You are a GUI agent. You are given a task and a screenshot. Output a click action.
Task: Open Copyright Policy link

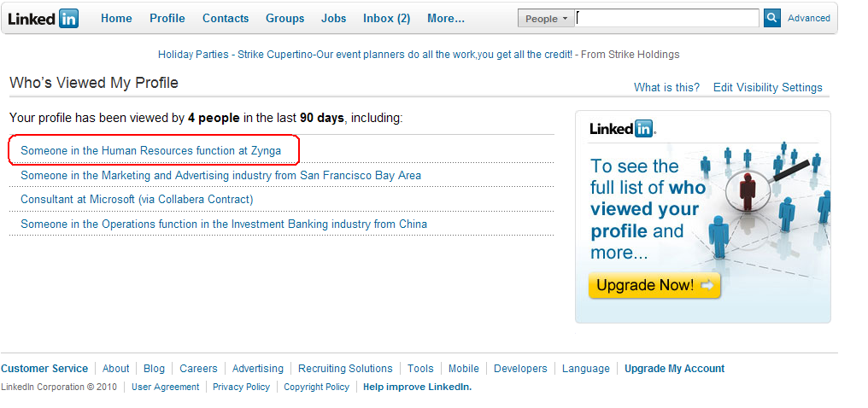point(317,387)
